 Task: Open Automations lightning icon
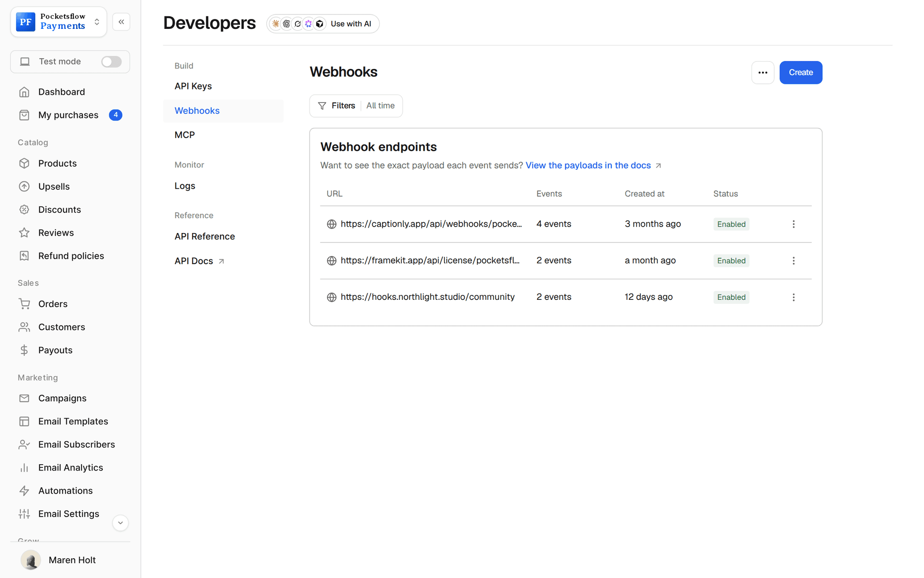tap(24, 491)
